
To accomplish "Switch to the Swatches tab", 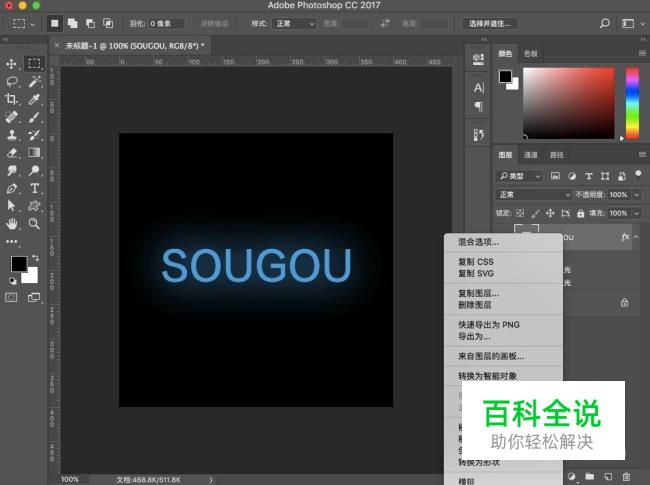I will pos(531,53).
